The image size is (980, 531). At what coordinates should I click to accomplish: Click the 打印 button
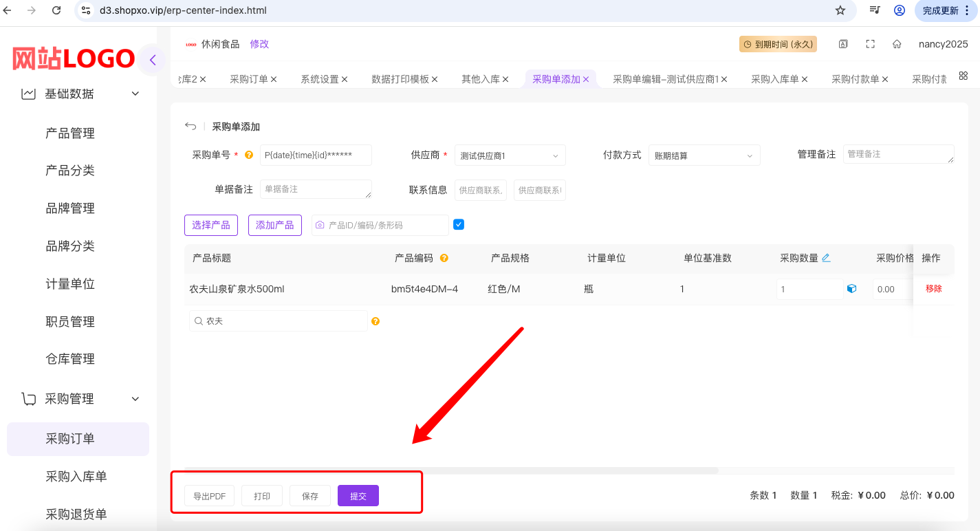point(262,496)
